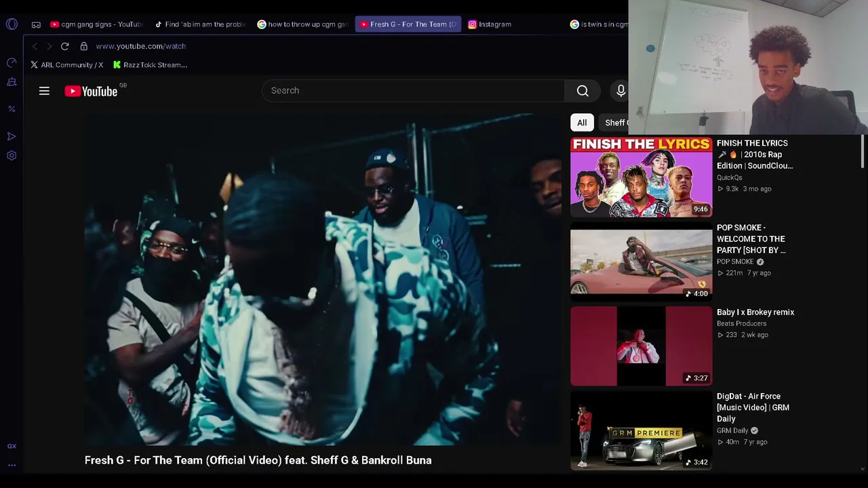This screenshot has height=488, width=868.
Task: Open the 'RazzTokk Stream...' bookmark
Action: click(x=150, y=65)
